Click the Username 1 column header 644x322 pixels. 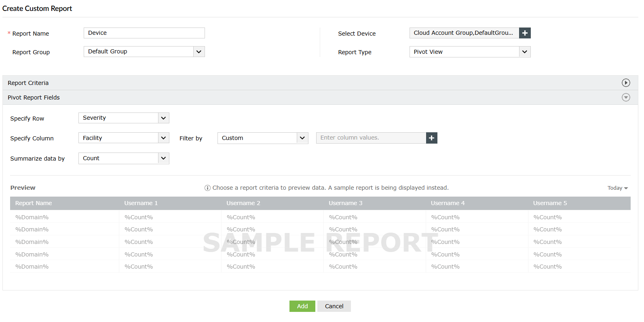tap(141, 203)
